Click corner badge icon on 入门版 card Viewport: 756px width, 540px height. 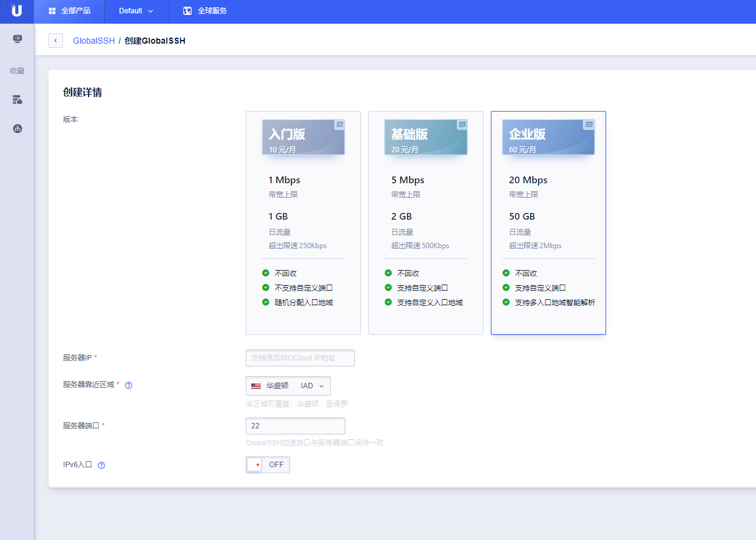(x=339, y=124)
